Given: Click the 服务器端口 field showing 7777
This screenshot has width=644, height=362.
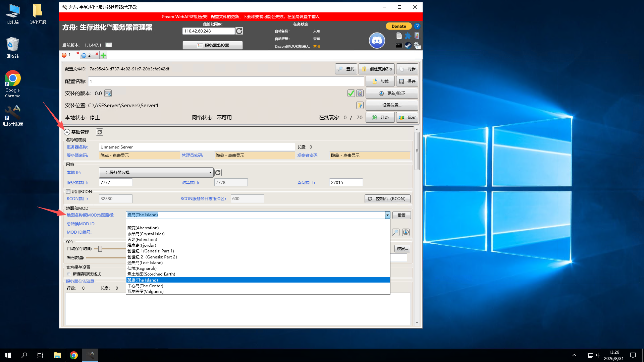Looking at the screenshot, I should click(x=116, y=182).
